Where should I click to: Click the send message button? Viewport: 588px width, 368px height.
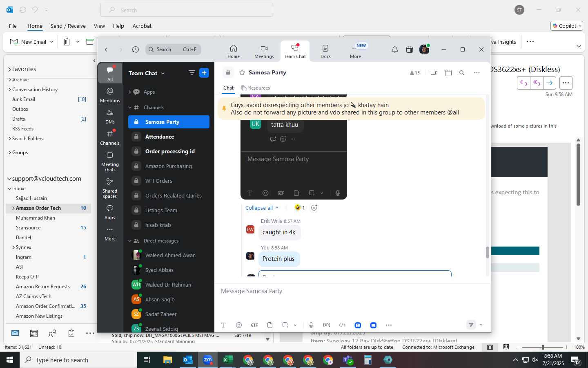[x=471, y=325]
